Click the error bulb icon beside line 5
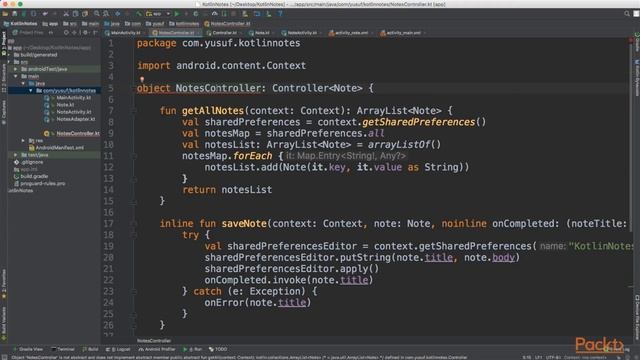The image size is (640, 360). pos(142,79)
